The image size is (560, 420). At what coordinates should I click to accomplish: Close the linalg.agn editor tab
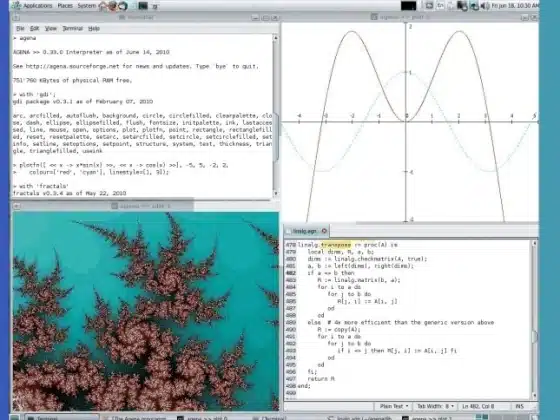point(324,231)
